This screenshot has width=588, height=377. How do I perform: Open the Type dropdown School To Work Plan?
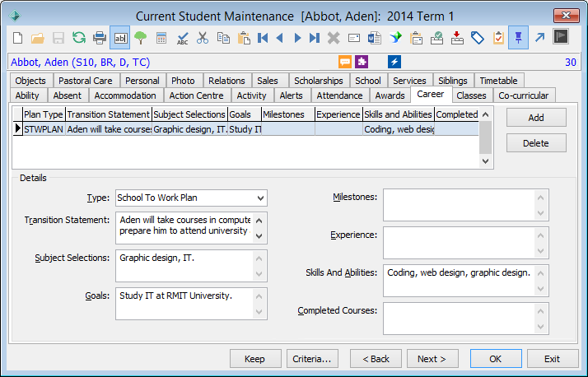coord(191,198)
